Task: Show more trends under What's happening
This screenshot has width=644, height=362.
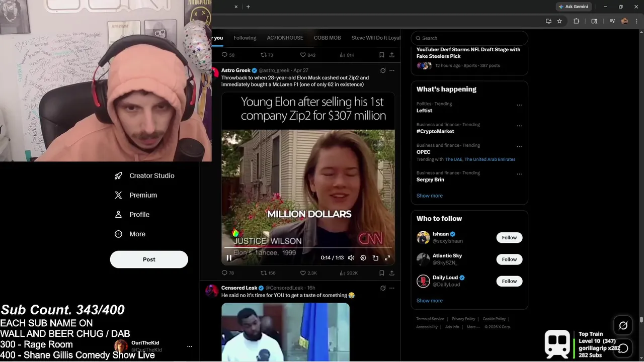Action: tap(430, 196)
